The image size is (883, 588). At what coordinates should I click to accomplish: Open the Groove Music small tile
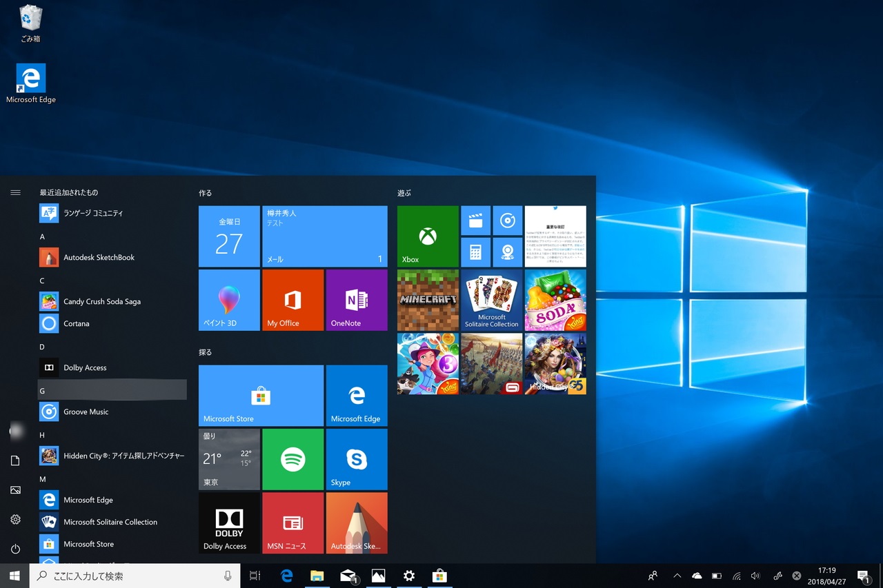click(x=508, y=221)
